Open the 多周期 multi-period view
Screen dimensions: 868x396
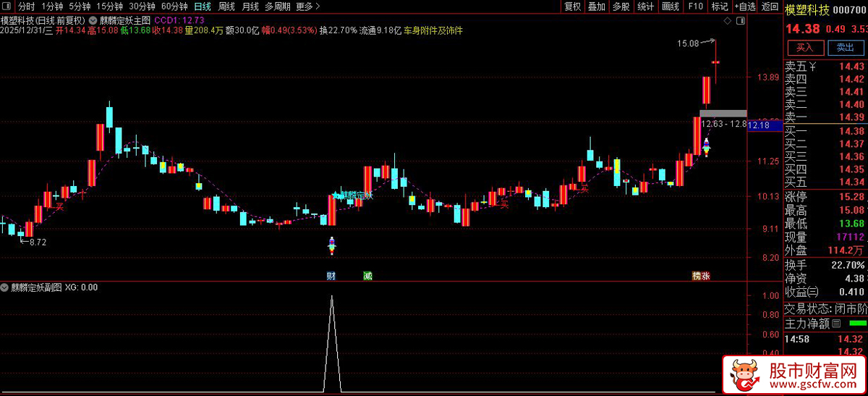278,7
